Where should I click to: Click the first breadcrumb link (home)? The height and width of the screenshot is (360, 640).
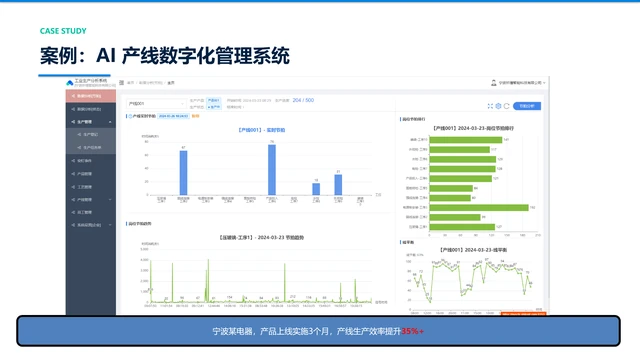pos(130,83)
